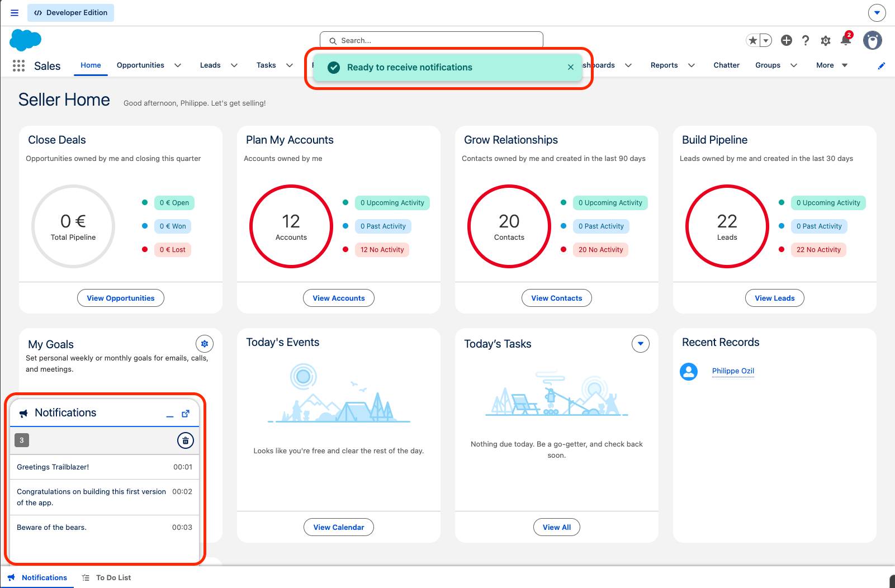The image size is (895, 588).
Task: Open the Philippe Ozil recent record
Action: point(733,371)
